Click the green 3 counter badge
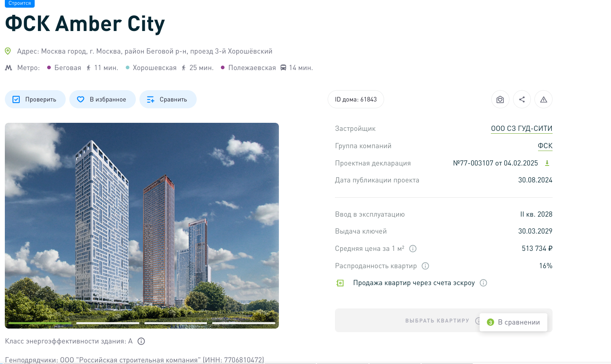Image resolution: width=611 pixels, height=364 pixels. [490, 322]
